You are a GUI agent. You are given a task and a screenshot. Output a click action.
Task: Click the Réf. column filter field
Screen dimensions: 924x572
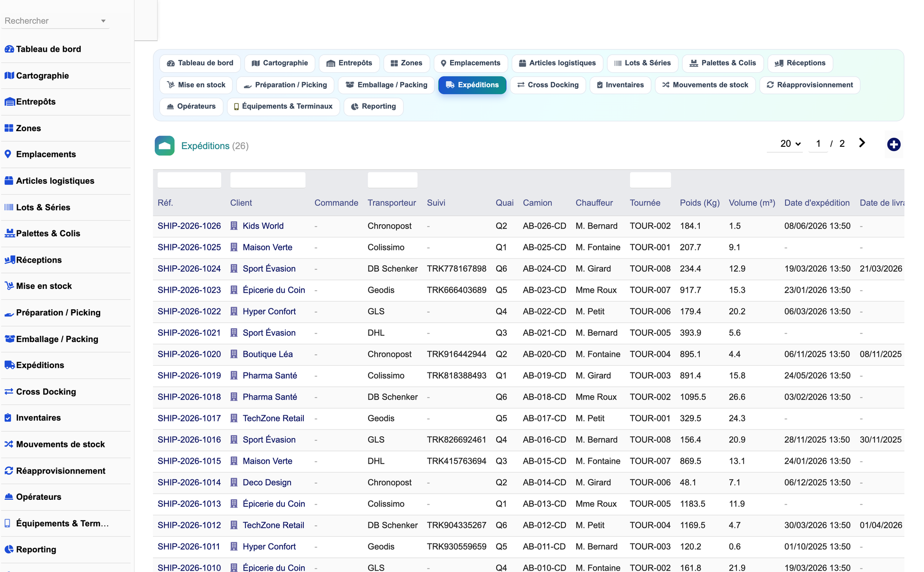point(189,180)
